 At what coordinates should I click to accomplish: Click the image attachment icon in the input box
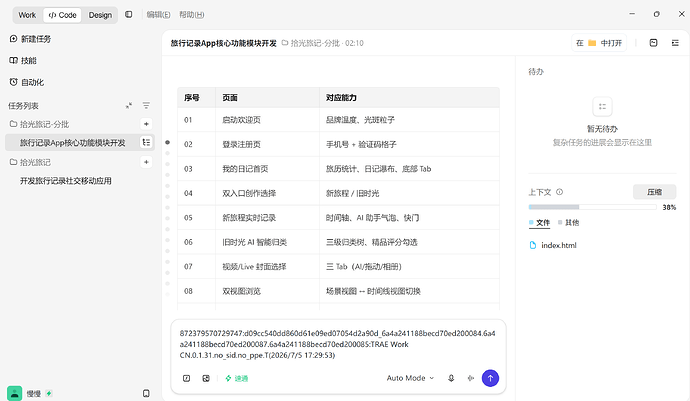click(206, 378)
